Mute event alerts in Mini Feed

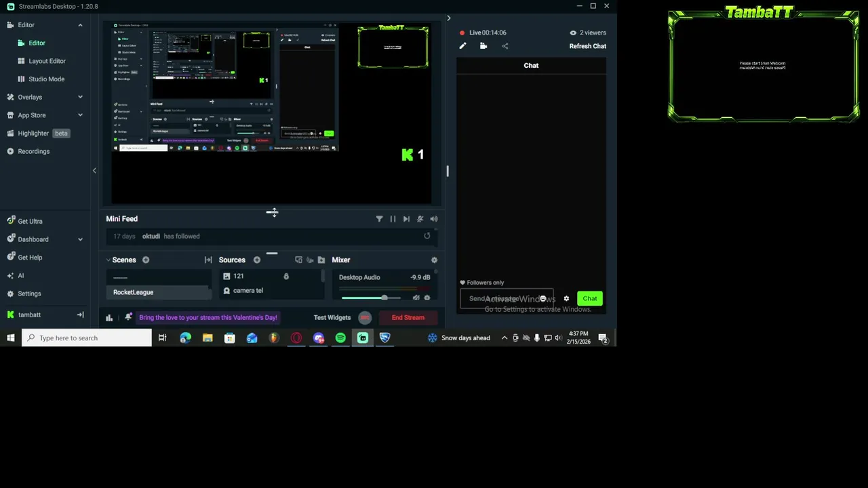tap(420, 219)
